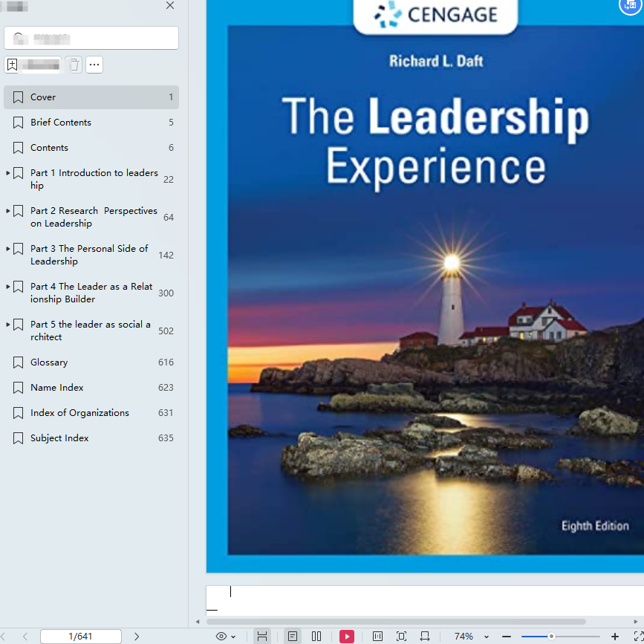644x644 pixels.
Task: Click the bookmark icon beside Contents
Action: pos(18,148)
